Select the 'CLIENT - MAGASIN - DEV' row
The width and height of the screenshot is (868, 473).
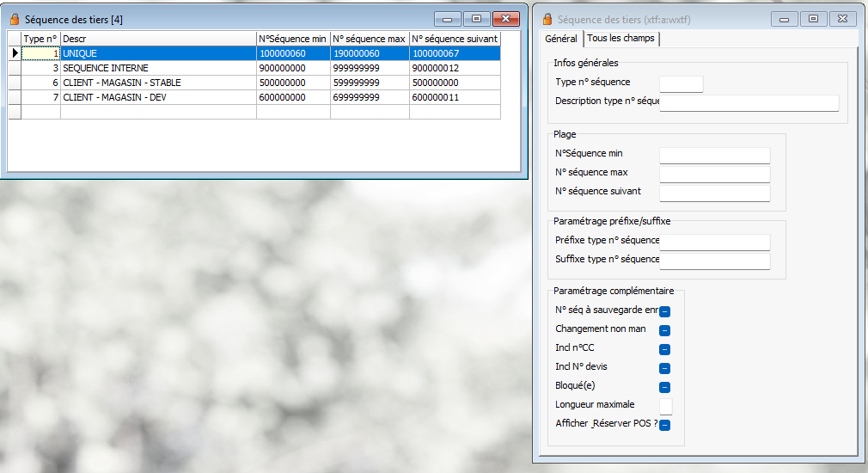click(x=158, y=97)
